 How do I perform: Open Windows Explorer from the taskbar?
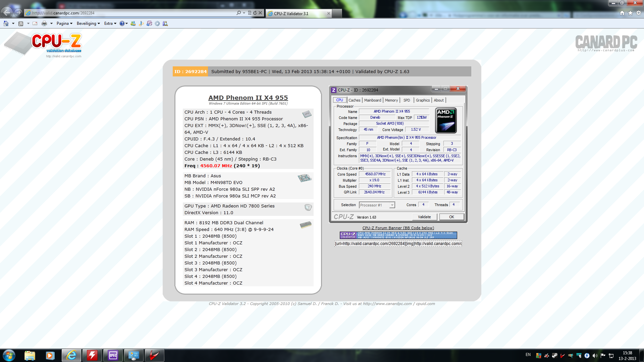click(x=30, y=355)
